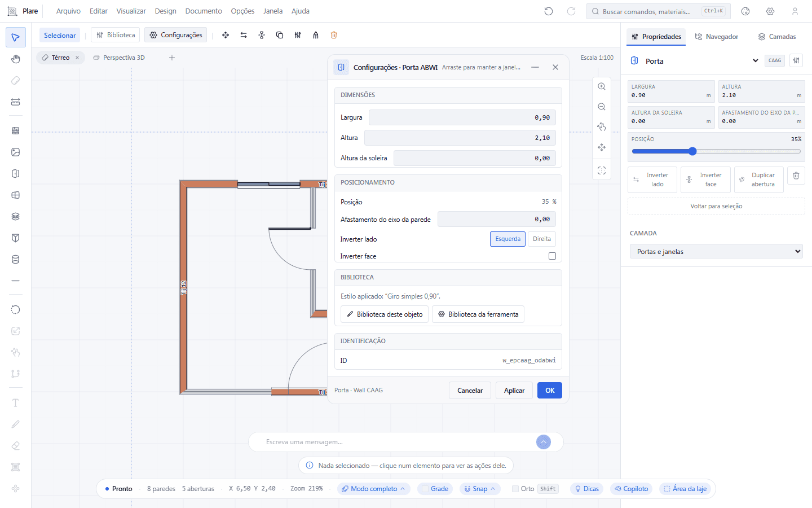Pick the cylinder column tool
The width and height of the screenshot is (812, 508).
tap(16, 259)
